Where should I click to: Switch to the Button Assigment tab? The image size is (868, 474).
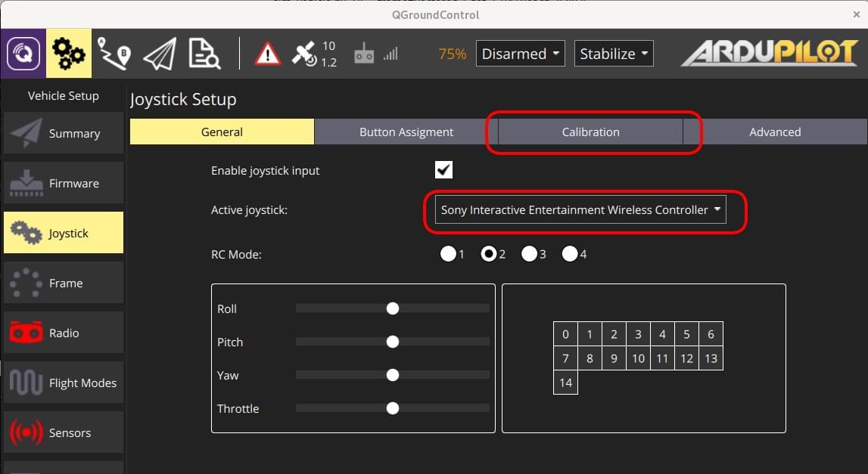pos(406,132)
